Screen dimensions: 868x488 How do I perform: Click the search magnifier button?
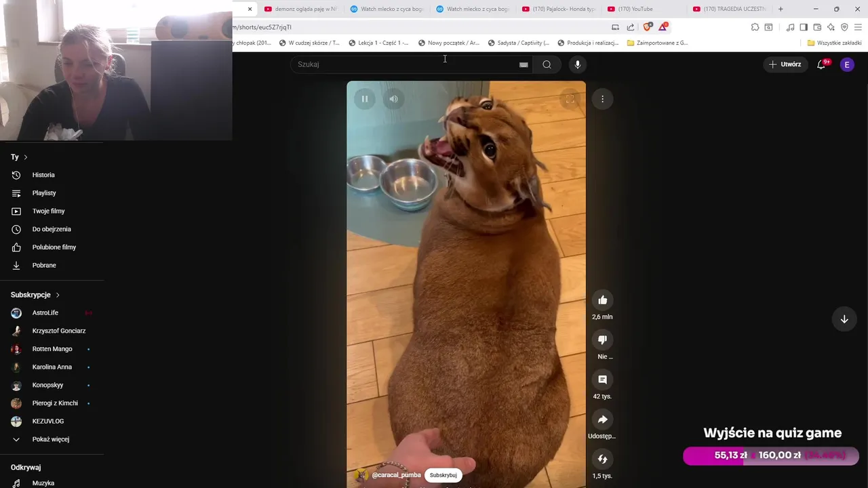click(x=547, y=64)
